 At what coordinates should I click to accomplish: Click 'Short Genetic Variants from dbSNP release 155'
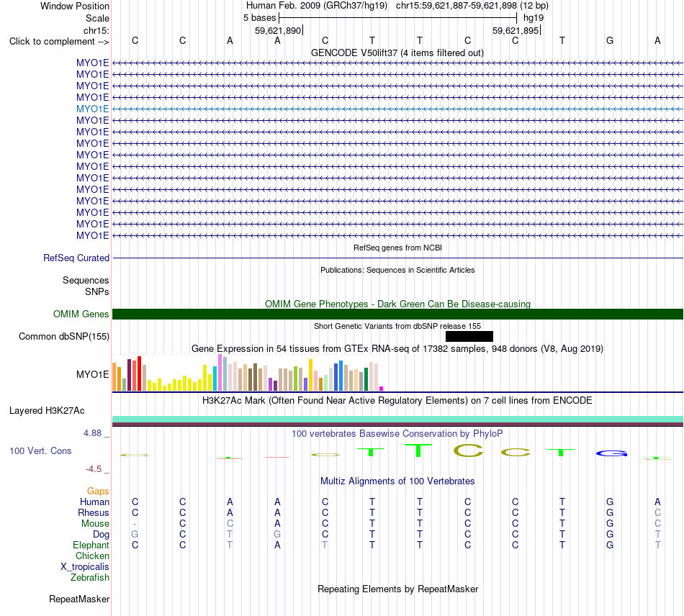[397, 326]
